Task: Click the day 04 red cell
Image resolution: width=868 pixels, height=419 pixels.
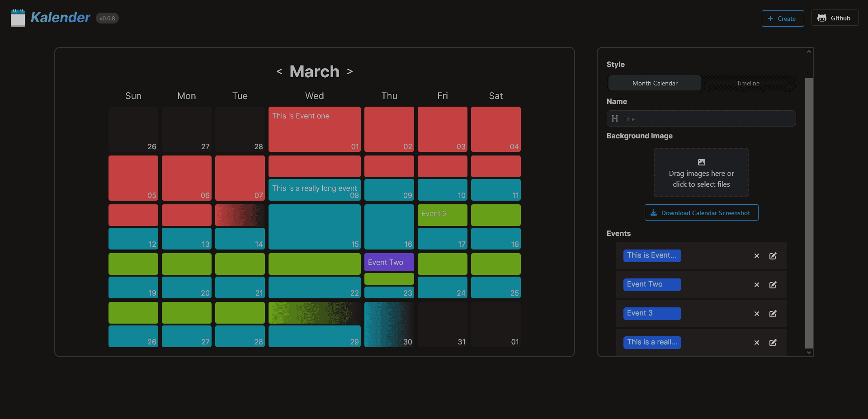Action: 496,129
